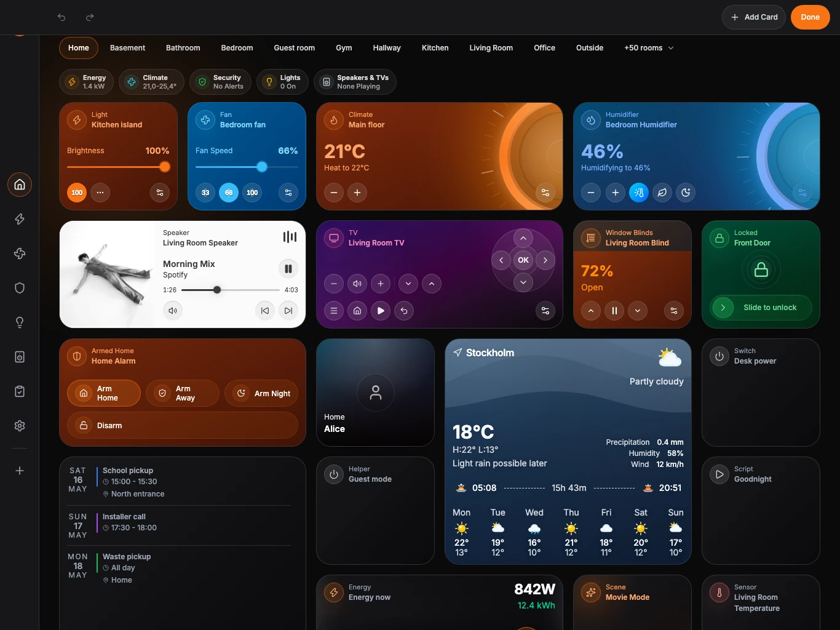840x630 pixels.
Task: Click TV d-pad right chevron
Action: [x=545, y=260]
